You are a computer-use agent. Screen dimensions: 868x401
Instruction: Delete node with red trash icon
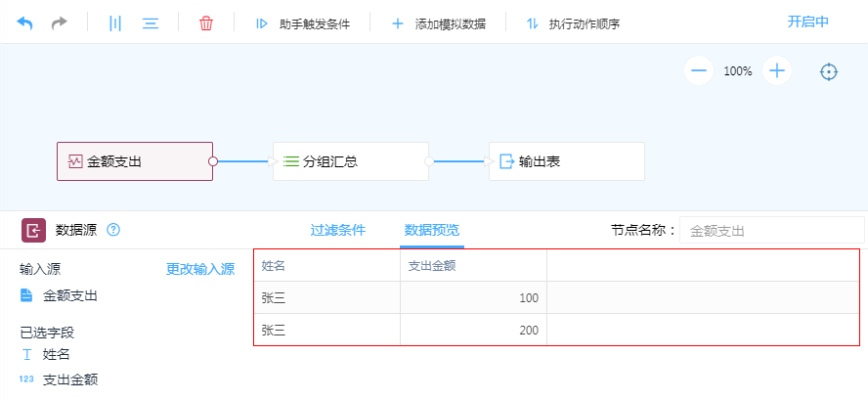pos(206,22)
